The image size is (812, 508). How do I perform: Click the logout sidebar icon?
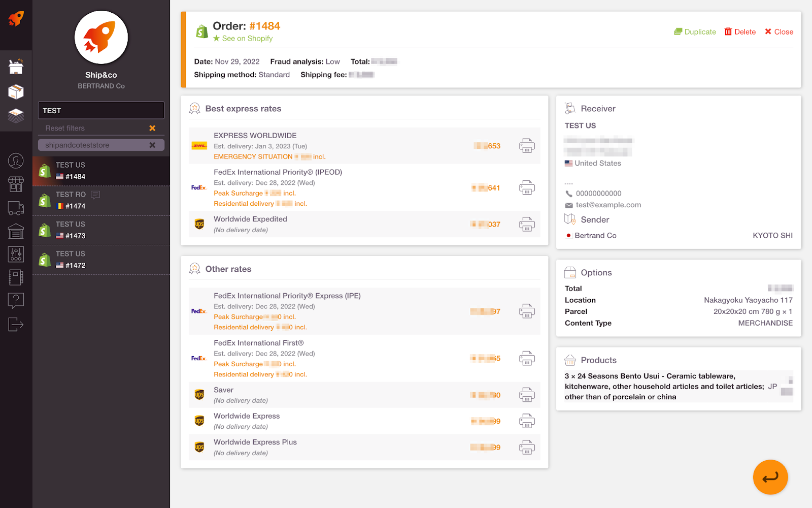[16, 324]
